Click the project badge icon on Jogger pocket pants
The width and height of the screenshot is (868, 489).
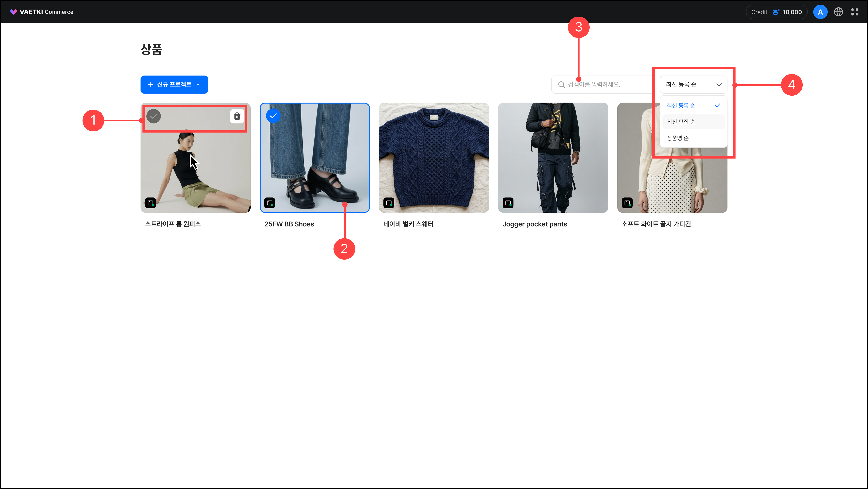click(508, 203)
